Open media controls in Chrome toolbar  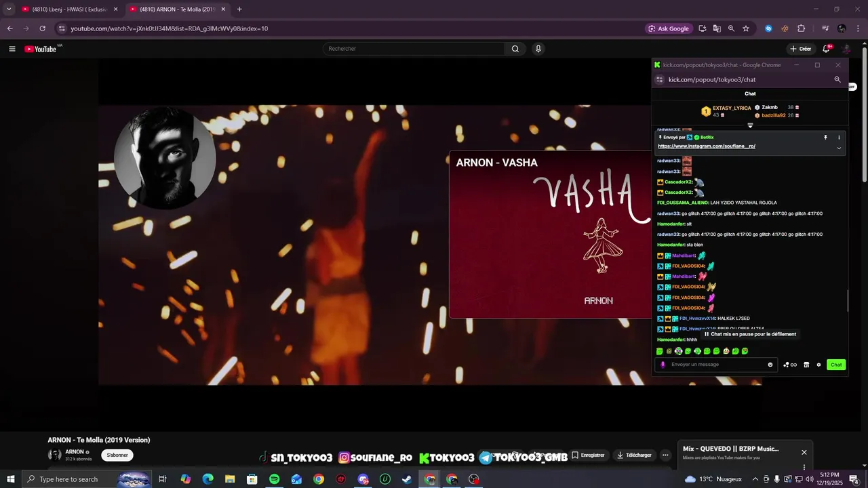click(x=825, y=28)
